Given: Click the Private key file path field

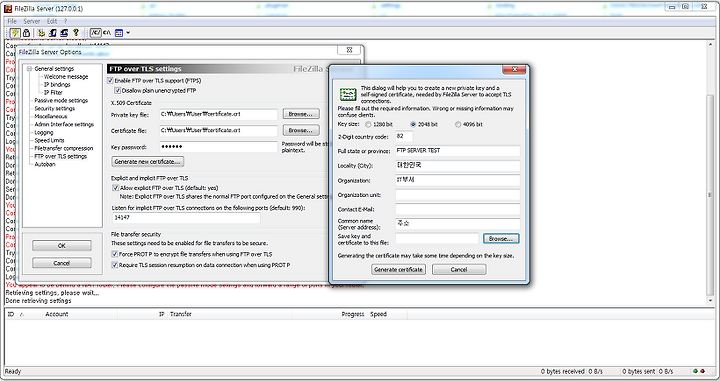Looking at the screenshot, I should click(218, 114).
